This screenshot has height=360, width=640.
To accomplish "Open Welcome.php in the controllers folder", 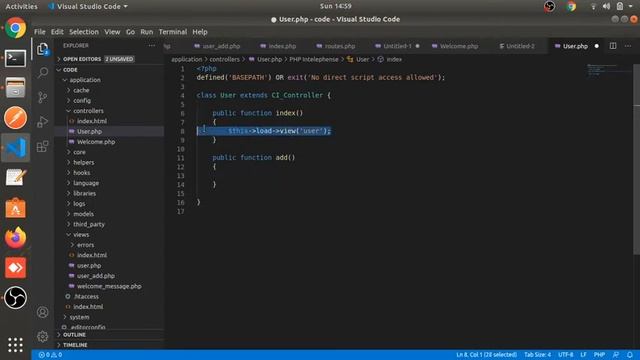I will tap(96, 142).
